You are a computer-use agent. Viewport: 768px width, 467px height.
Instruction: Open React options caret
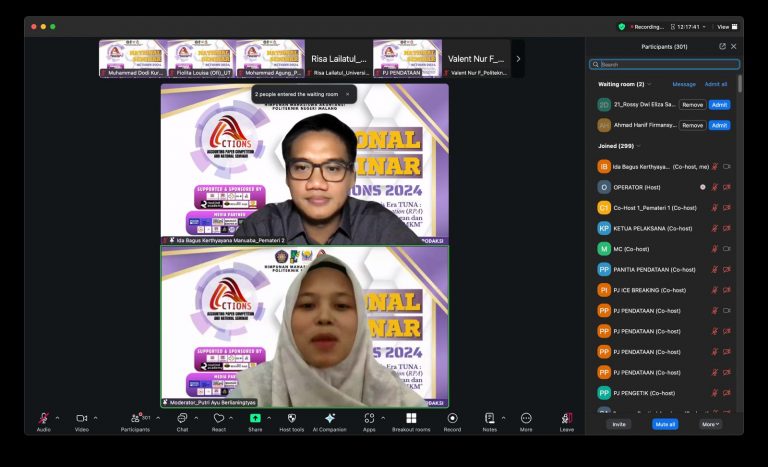click(x=231, y=418)
